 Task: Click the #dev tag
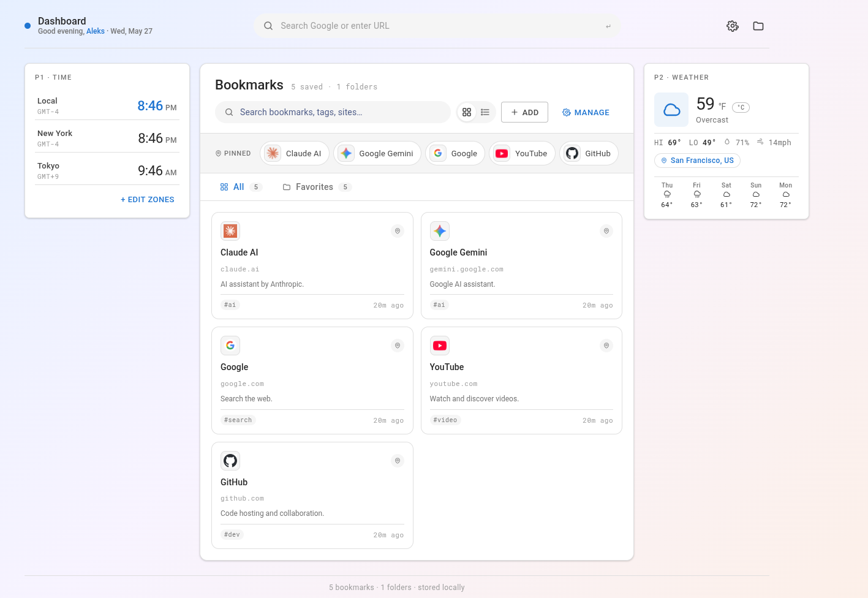tap(232, 534)
